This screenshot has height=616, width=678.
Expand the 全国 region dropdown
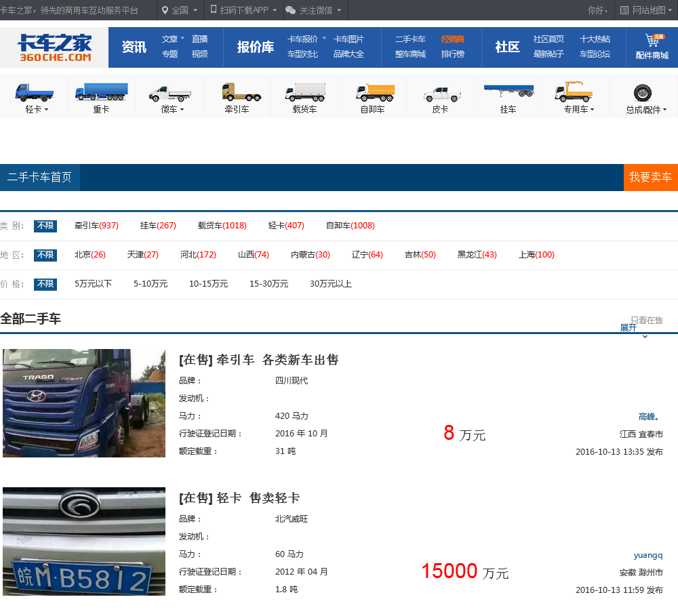[195, 10]
